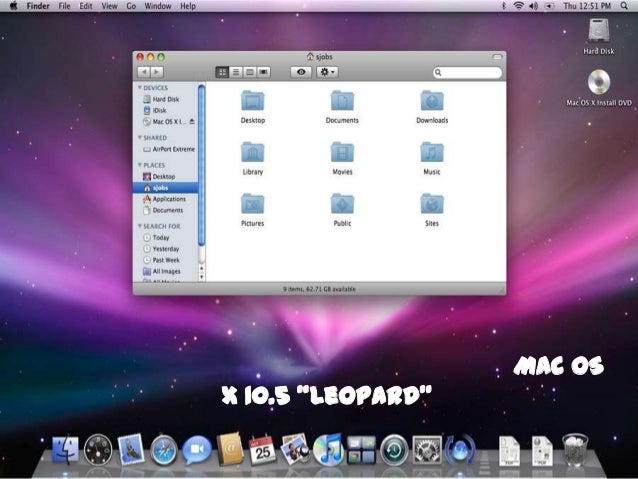Image resolution: width=638 pixels, height=479 pixels.
Task: Eject the Mac OS X install disc in sidebar
Action: (x=192, y=121)
